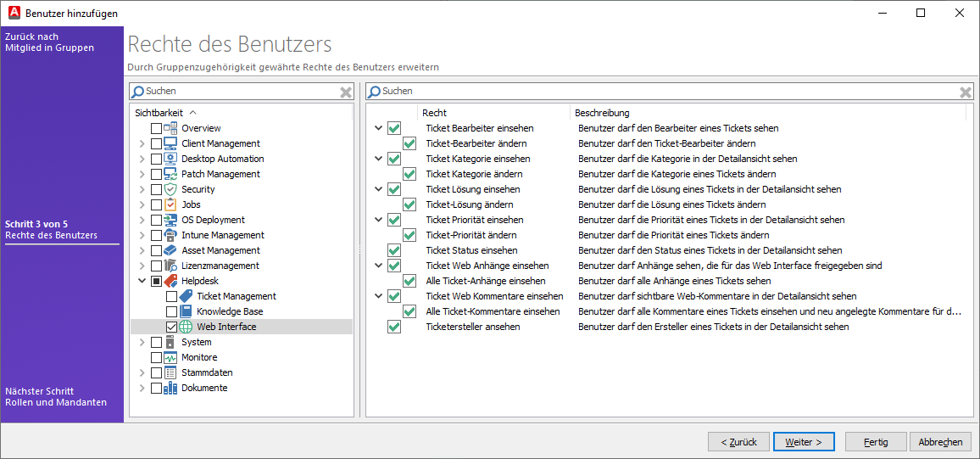The height and width of the screenshot is (459, 980).
Task: Uncheck Ticketersteller ansehen right
Action: pyautogui.click(x=393, y=327)
